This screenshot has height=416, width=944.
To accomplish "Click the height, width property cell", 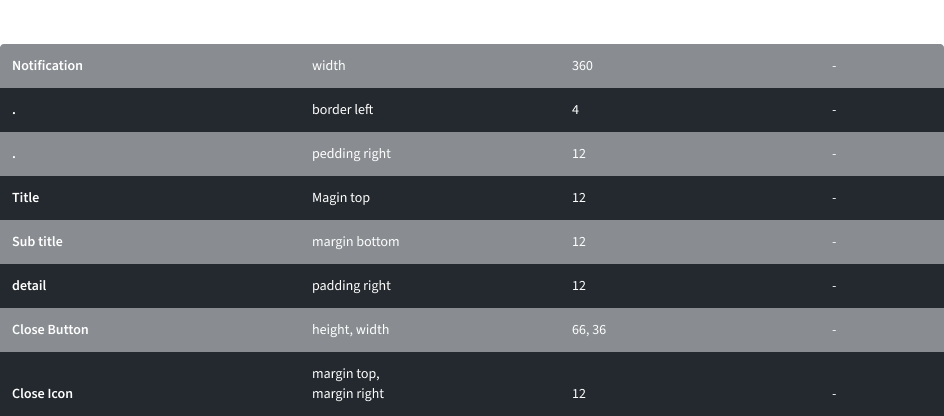I will [x=350, y=330].
